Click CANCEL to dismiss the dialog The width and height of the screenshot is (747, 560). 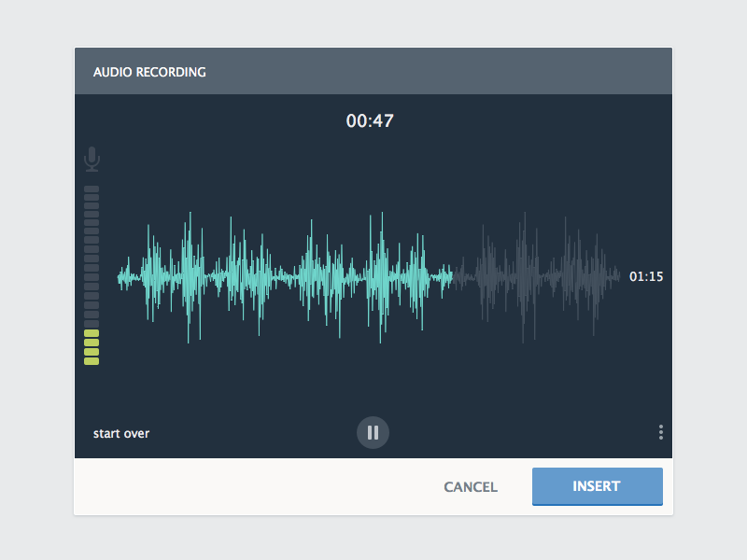point(470,486)
